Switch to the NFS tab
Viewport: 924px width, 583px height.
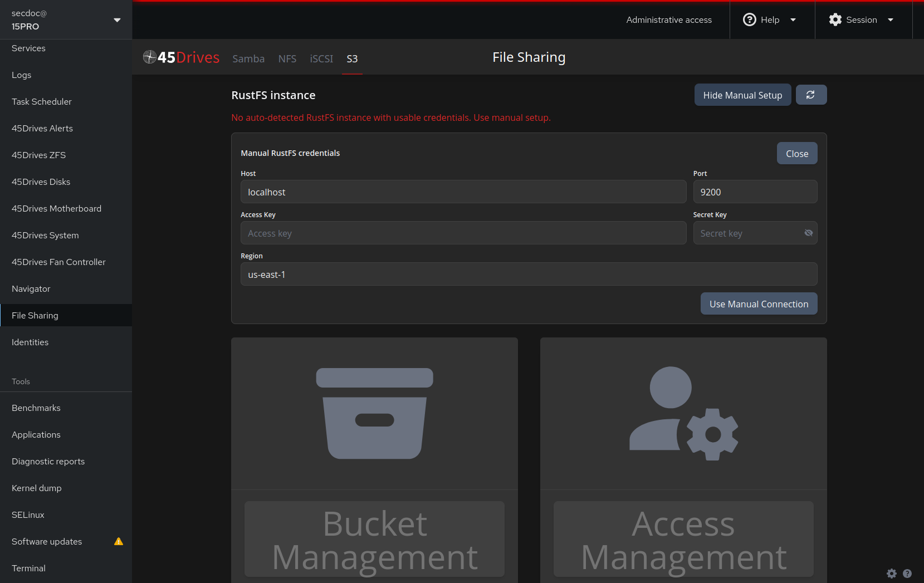click(x=287, y=58)
